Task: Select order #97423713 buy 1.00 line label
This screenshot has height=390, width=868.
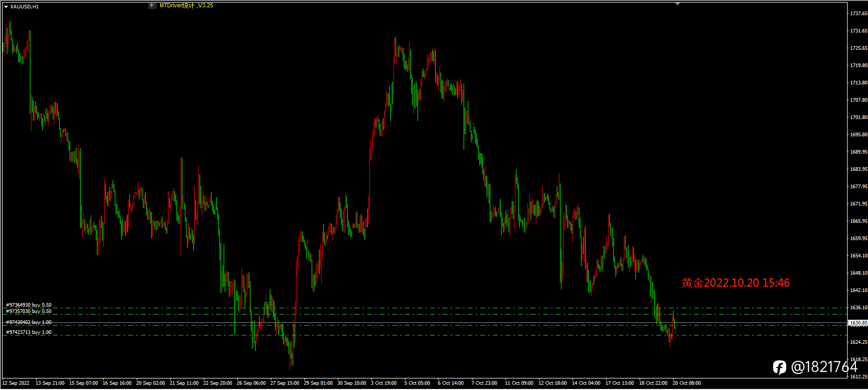Action: [x=29, y=332]
